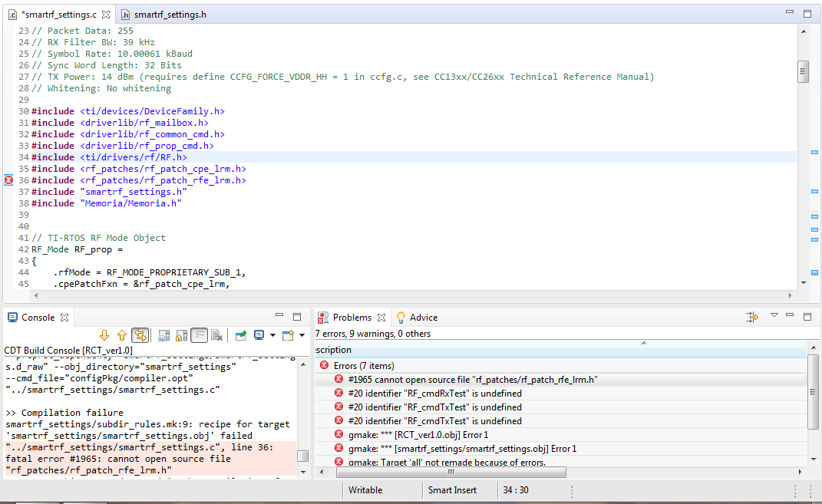Jump to next error in Console

[x=104, y=335]
